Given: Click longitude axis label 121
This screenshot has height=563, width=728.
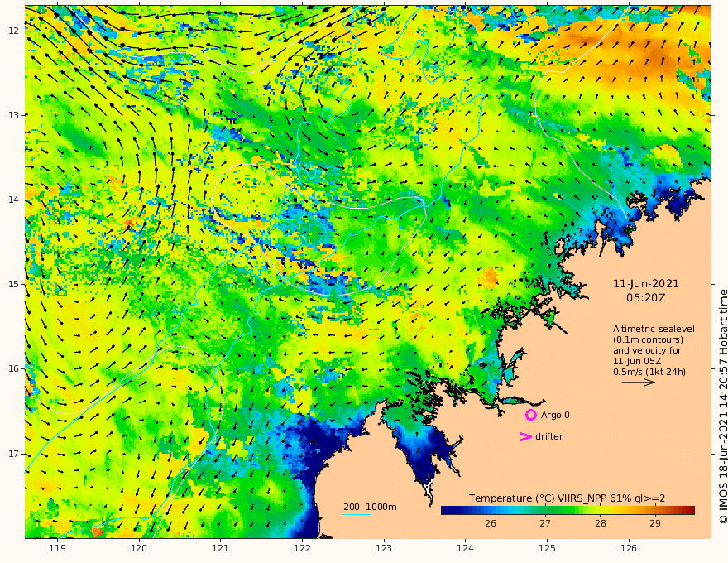Looking at the screenshot, I should pos(221,548).
